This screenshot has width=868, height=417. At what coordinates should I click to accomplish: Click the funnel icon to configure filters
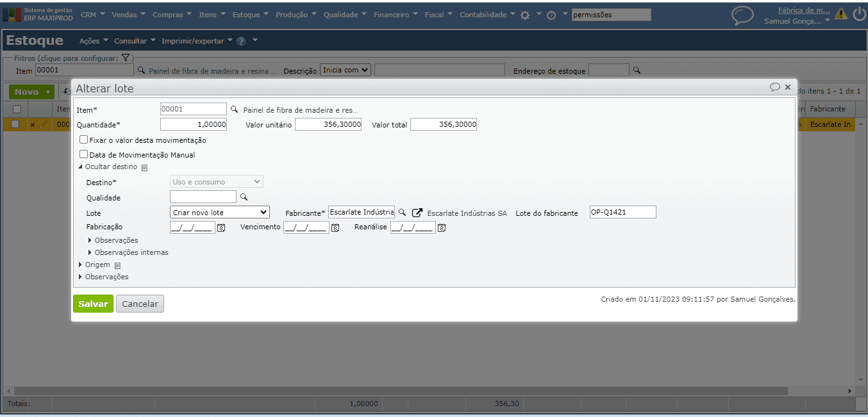click(x=126, y=58)
